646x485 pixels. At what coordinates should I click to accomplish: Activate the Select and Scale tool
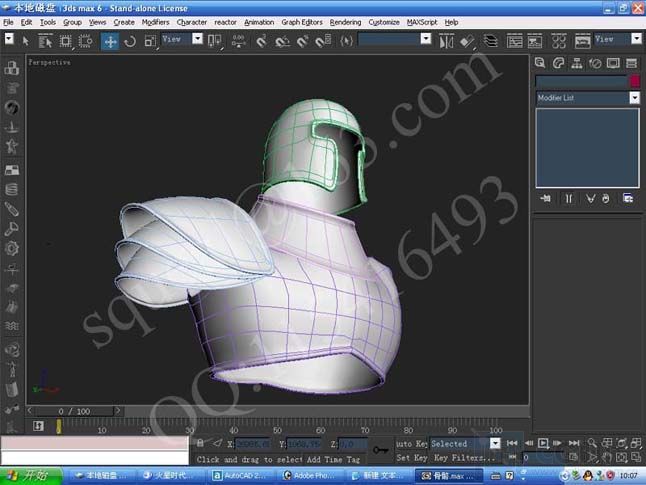click(x=150, y=41)
